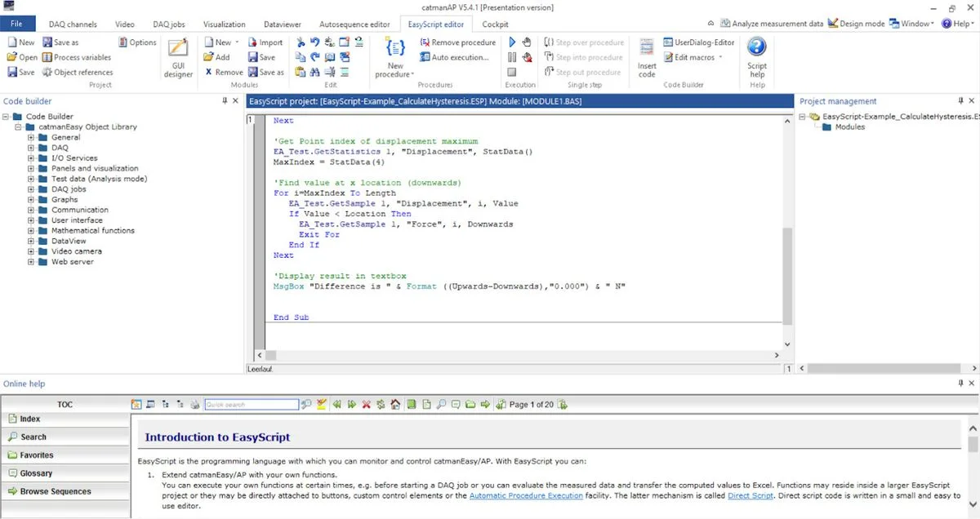This screenshot has width=980, height=519.
Task: Collapse the catmanEasy Object Library node
Action: tap(18, 126)
